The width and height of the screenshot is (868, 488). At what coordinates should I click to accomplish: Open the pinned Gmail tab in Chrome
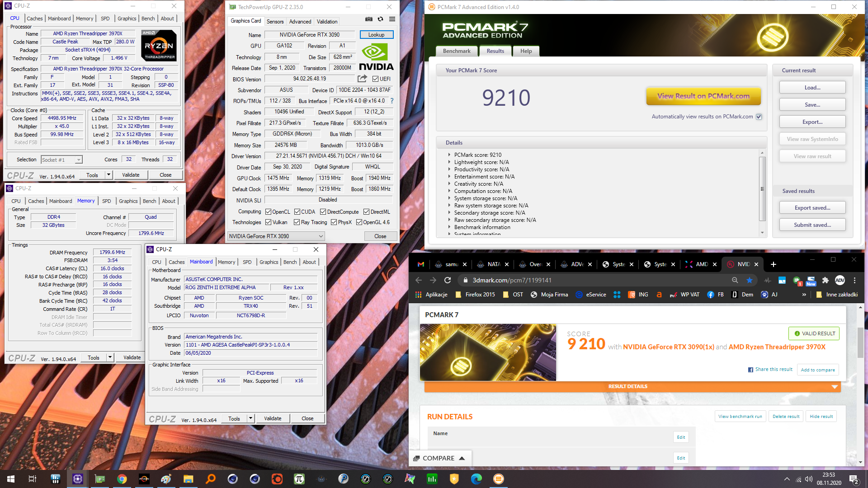421,264
